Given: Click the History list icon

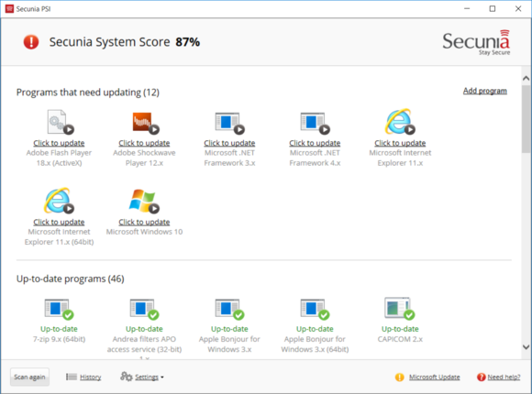Looking at the screenshot, I should point(72,377).
